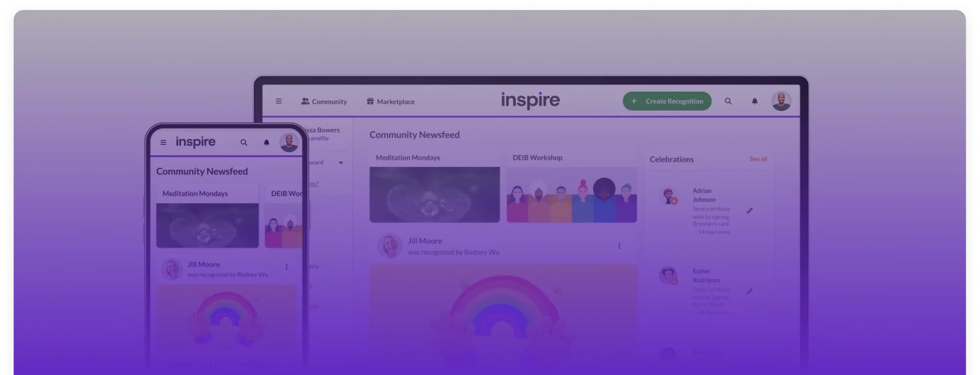The width and height of the screenshot is (980, 375).
Task: Click the name Jill Moore on phone
Action: click(x=204, y=264)
